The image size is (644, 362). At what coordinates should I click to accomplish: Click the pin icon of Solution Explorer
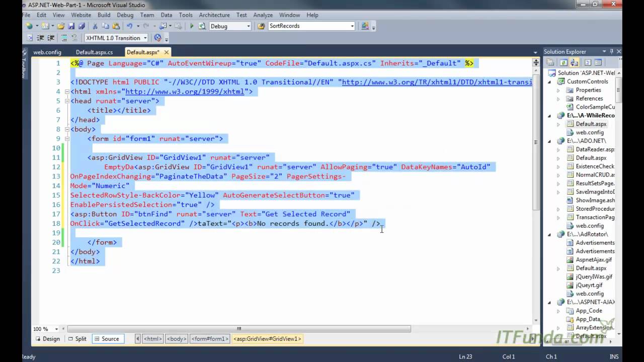[612, 51]
